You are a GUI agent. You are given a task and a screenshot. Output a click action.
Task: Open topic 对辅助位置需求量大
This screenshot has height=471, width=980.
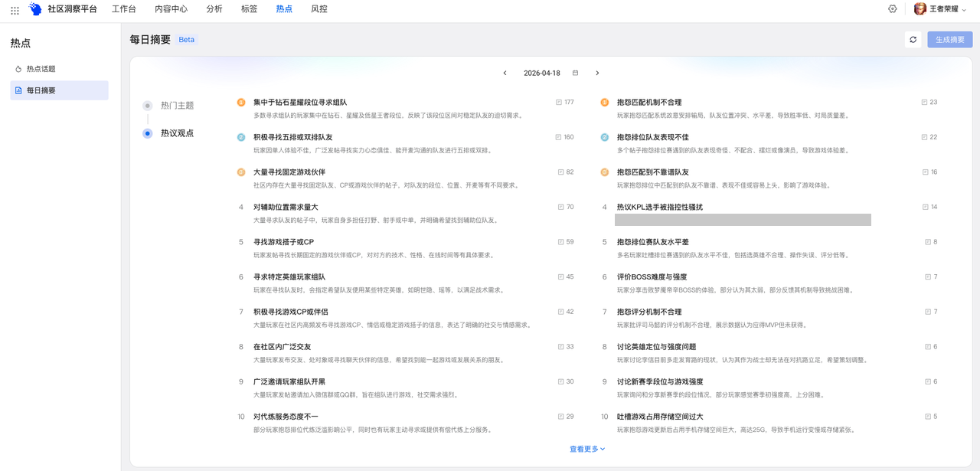[x=286, y=207]
